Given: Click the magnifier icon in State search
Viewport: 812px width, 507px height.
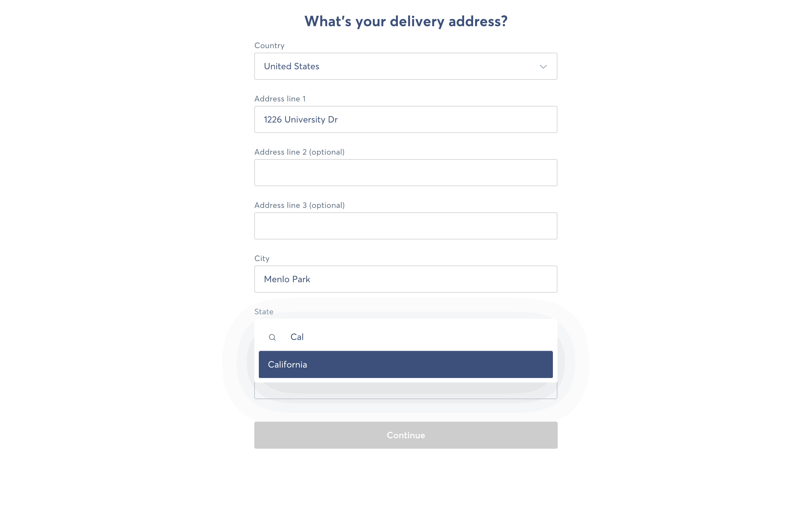Looking at the screenshot, I should coord(272,337).
